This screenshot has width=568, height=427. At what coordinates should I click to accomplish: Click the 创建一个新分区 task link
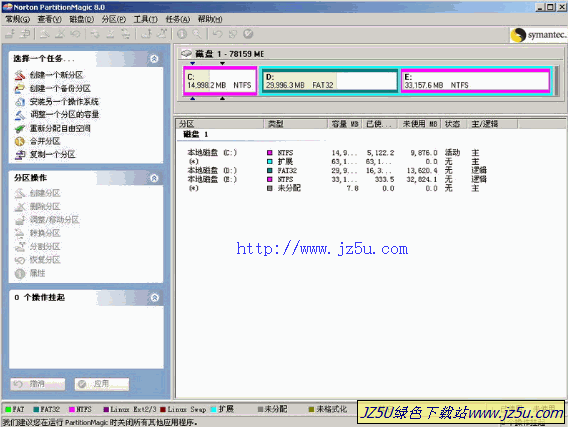pos(56,75)
